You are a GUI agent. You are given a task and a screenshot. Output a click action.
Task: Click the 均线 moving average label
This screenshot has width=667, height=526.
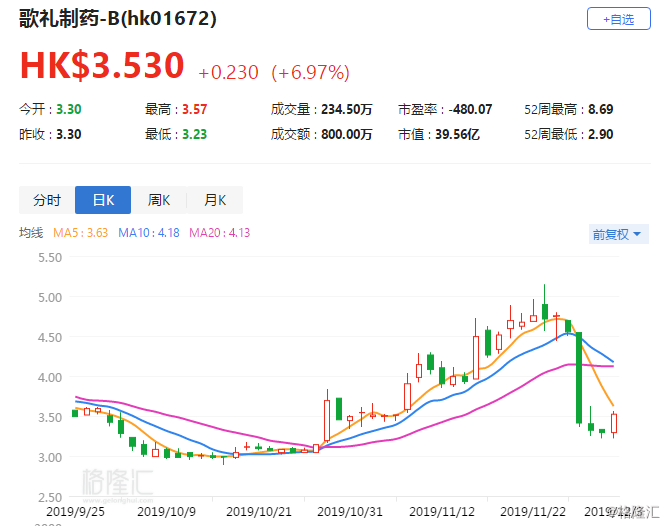point(31,233)
